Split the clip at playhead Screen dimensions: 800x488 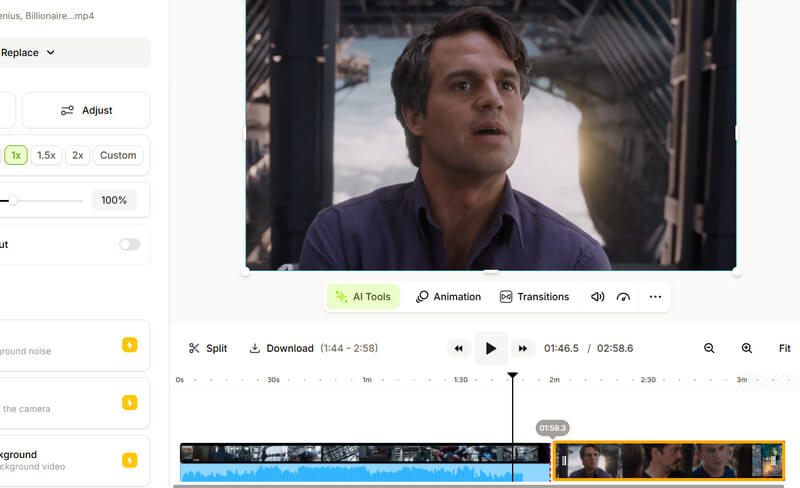point(208,348)
